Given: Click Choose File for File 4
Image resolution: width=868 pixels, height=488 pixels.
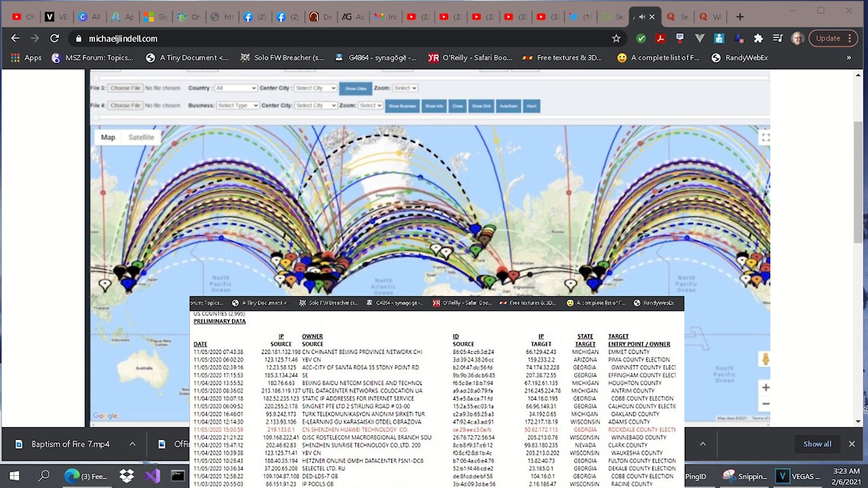Looking at the screenshot, I should pyautogui.click(x=125, y=106).
